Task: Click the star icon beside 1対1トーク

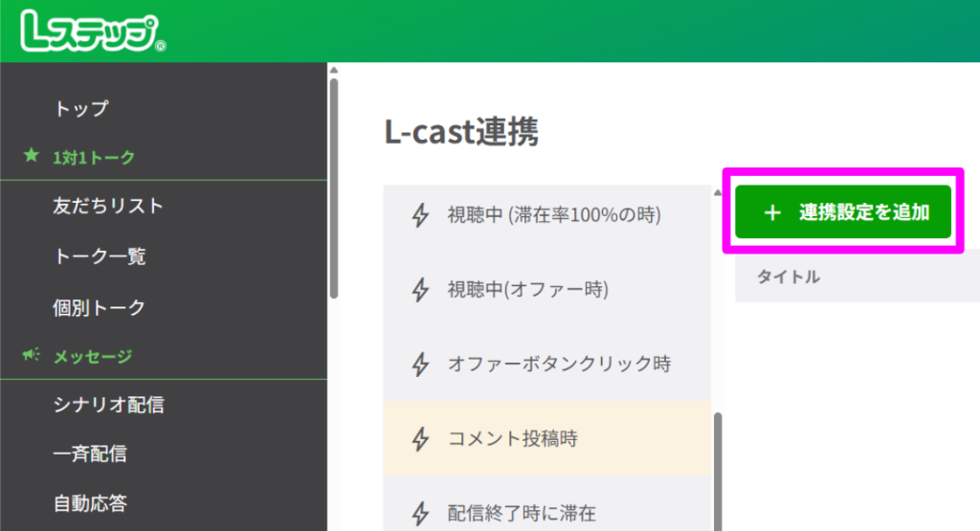Action: (32, 156)
